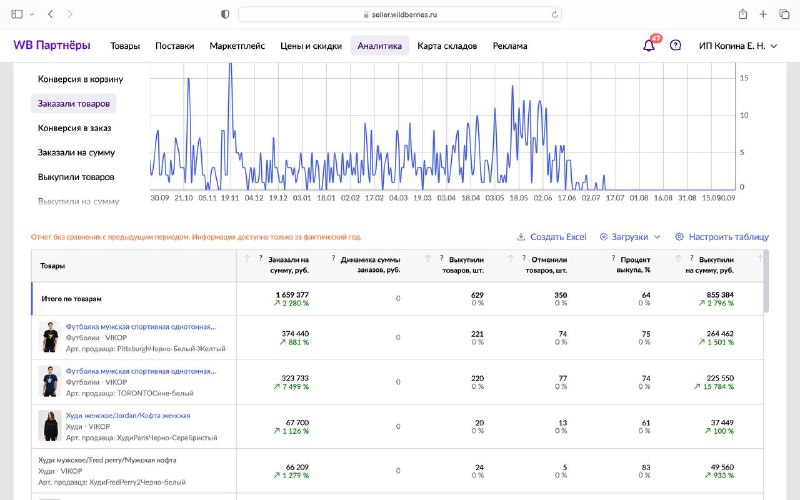
Task: Open the help question mark icon
Action: tap(676, 45)
